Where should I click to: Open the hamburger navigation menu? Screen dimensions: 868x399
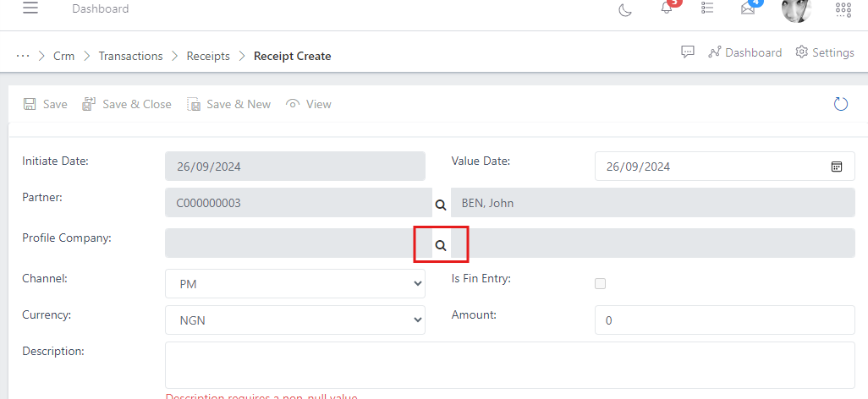point(30,8)
